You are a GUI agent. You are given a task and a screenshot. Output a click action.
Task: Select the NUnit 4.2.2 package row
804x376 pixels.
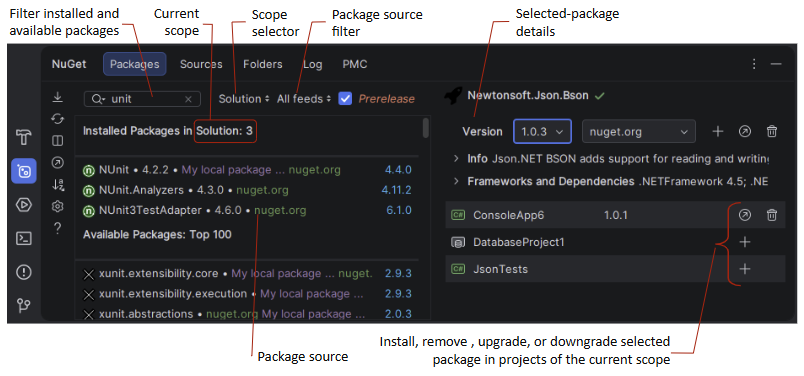click(x=247, y=170)
